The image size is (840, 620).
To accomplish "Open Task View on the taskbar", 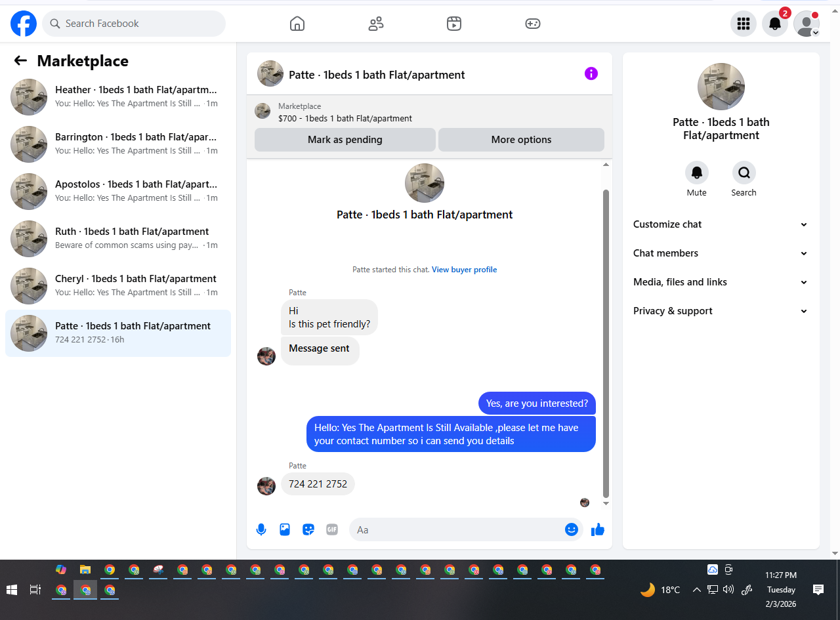I will [x=35, y=590].
